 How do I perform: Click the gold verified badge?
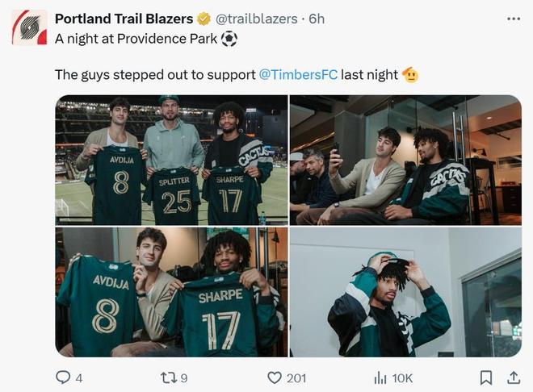pos(205,19)
